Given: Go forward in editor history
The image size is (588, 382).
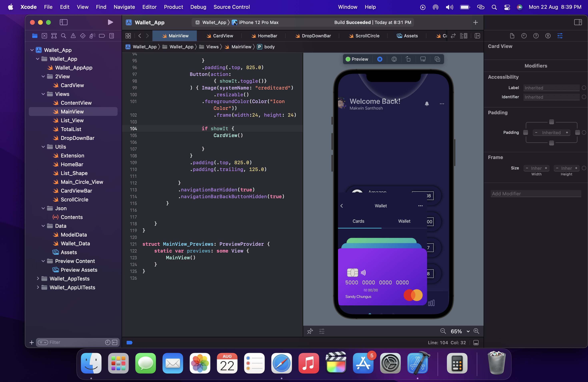Looking at the screenshot, I should (x=147, y=36).
